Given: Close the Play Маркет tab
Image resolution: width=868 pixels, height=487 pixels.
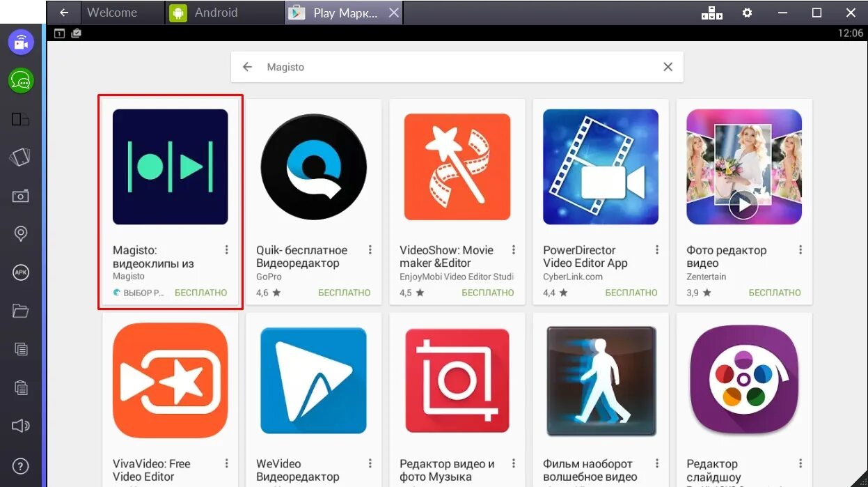Looking at the screenshot, I should click(394, 13).
